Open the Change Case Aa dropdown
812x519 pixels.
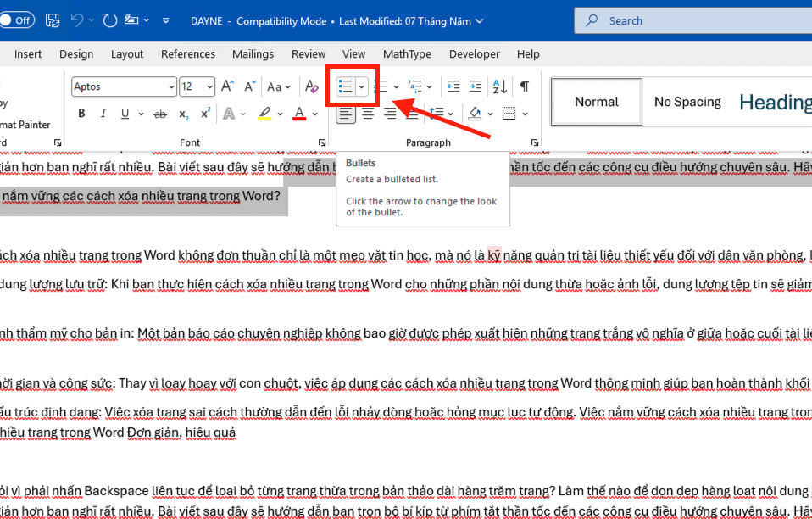click(279, 87)
